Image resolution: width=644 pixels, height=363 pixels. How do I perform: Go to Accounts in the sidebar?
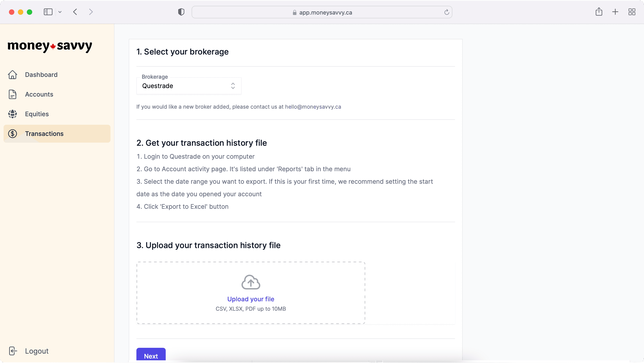pos(39,94)
